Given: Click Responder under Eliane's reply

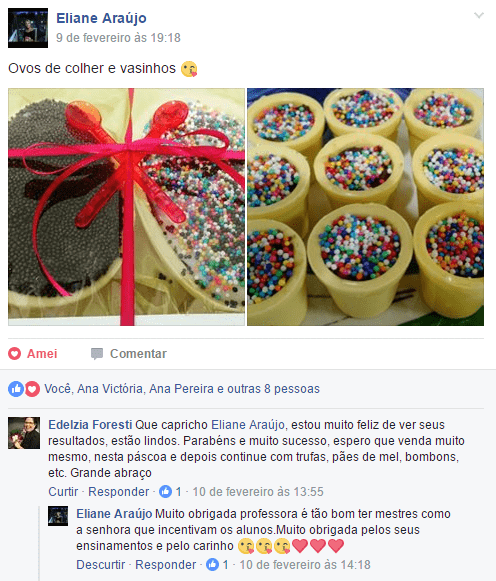Looking at the screenshot, I should click(x=166, y=565).
